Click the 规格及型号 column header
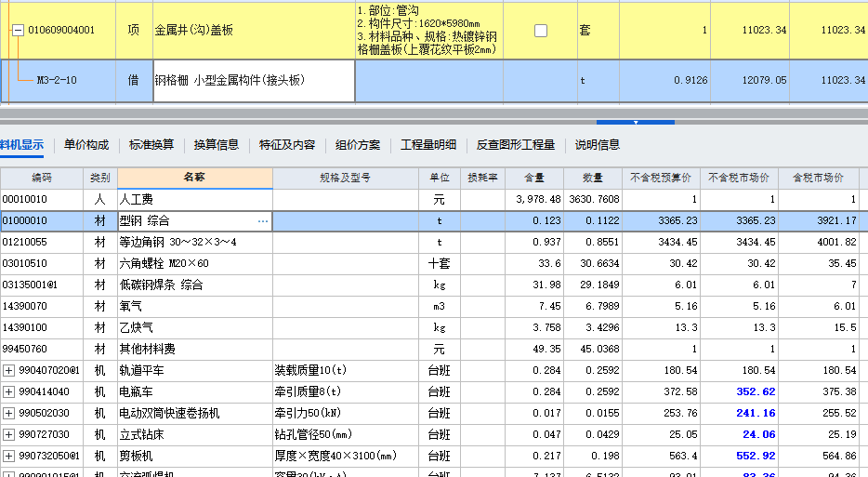868x477 pixels. (346, 178)
